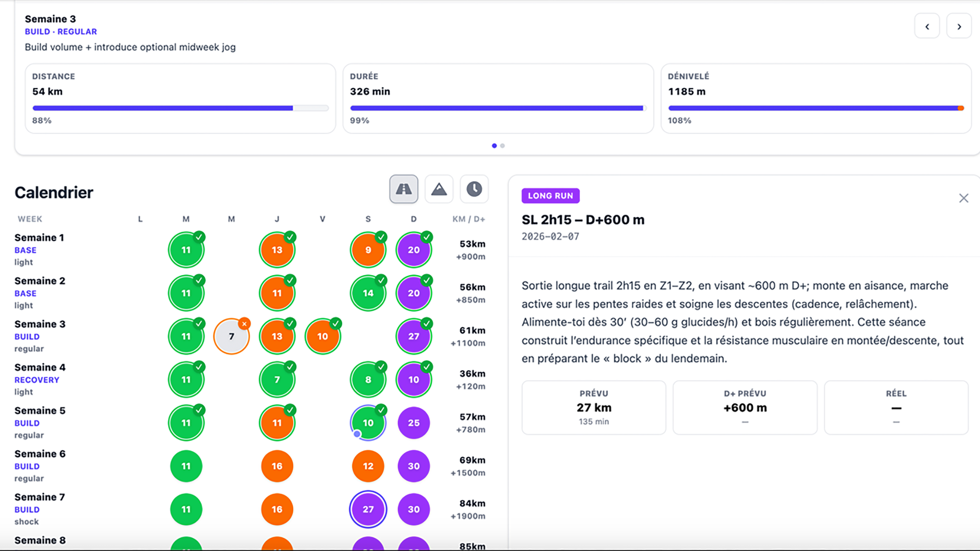Viewport: 980px width, 551px height.
Task: Open Semaine 6 Thursday 16 km session
Action: [x=277, y=466]
